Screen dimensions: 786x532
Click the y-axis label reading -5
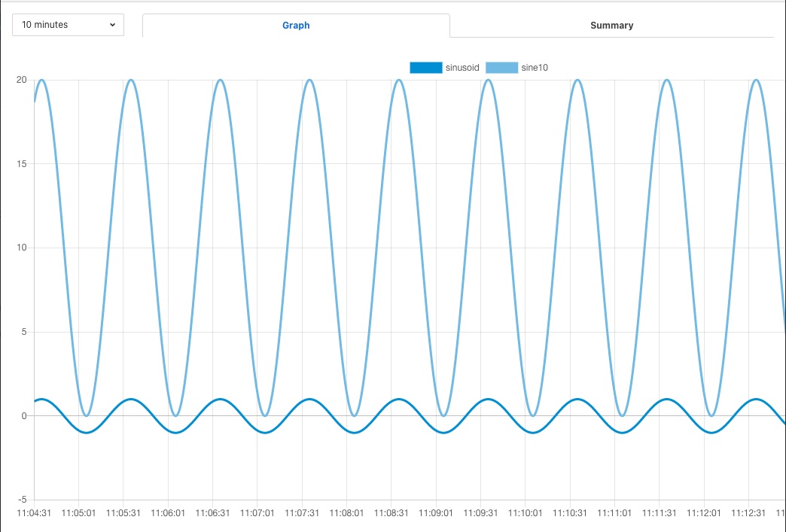(23, 500)
